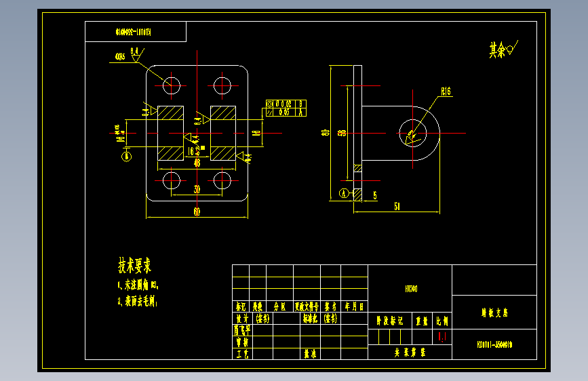Click the 30 hole spacing dimension
The width and height of the screenshot is (588, 381).
coord(197,189)
